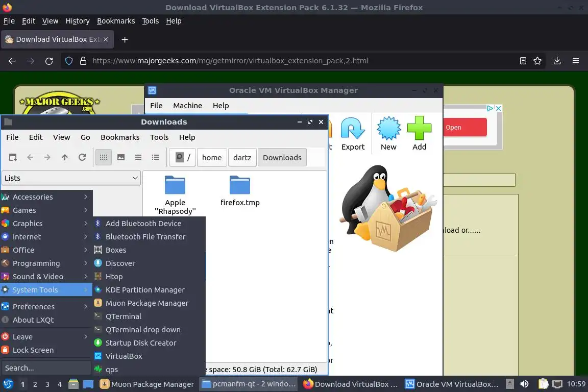Launch Htop from System Tools
588x392 pixels.
149,277
